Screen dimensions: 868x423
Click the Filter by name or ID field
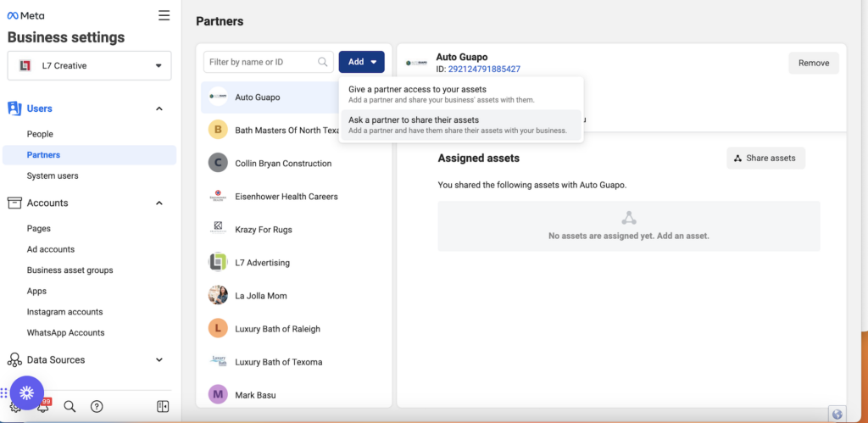pyautogui.click(x=269, y=62)
